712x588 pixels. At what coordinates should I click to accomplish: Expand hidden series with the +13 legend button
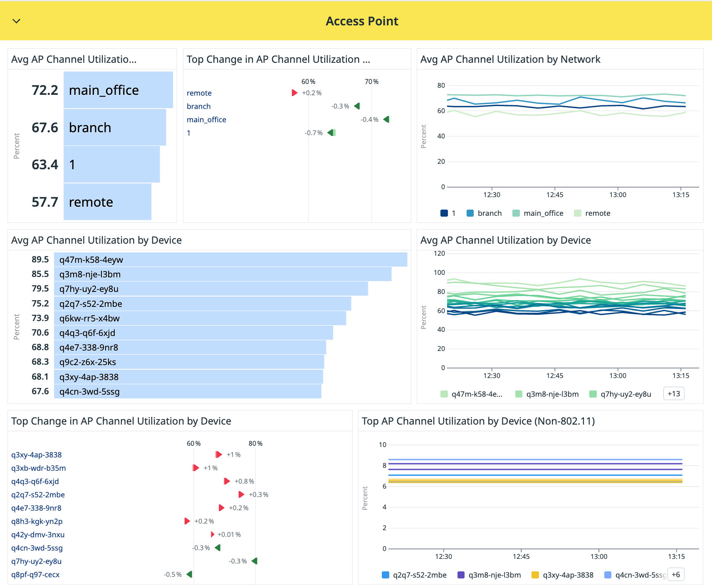(x=674, y=393)
